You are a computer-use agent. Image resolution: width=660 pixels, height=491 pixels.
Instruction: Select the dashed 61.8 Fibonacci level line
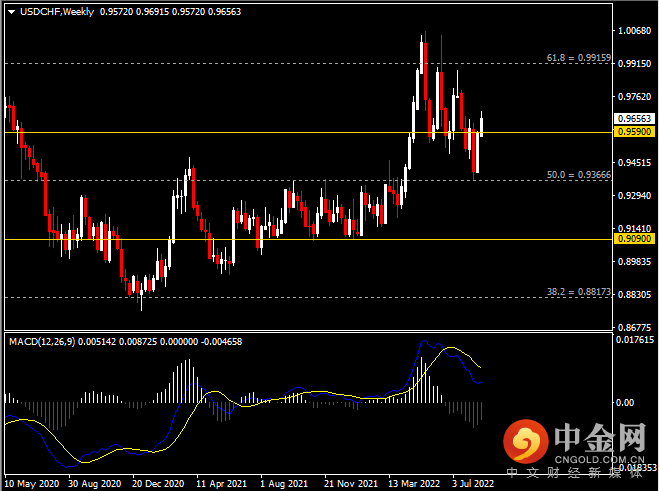(308, 64)
